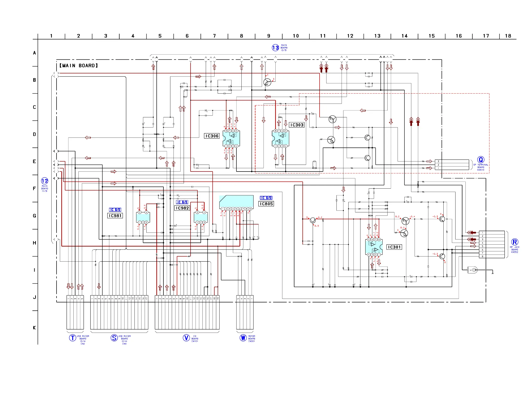
Task: Open the IC B/D link above IC981
Action: [115, 210]
